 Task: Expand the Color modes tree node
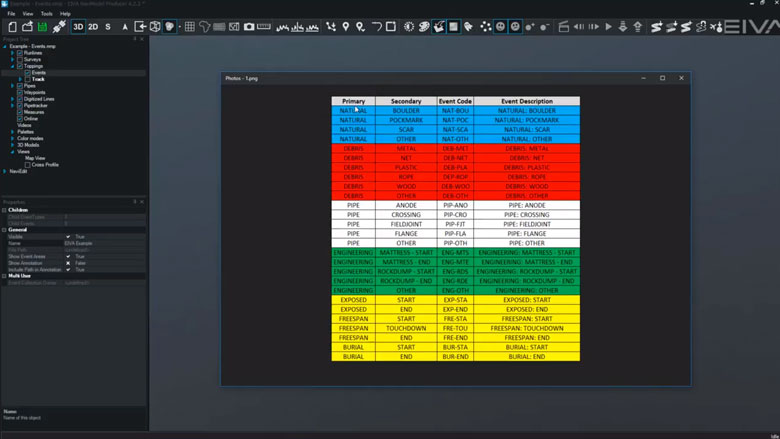(x=13, y=138)
